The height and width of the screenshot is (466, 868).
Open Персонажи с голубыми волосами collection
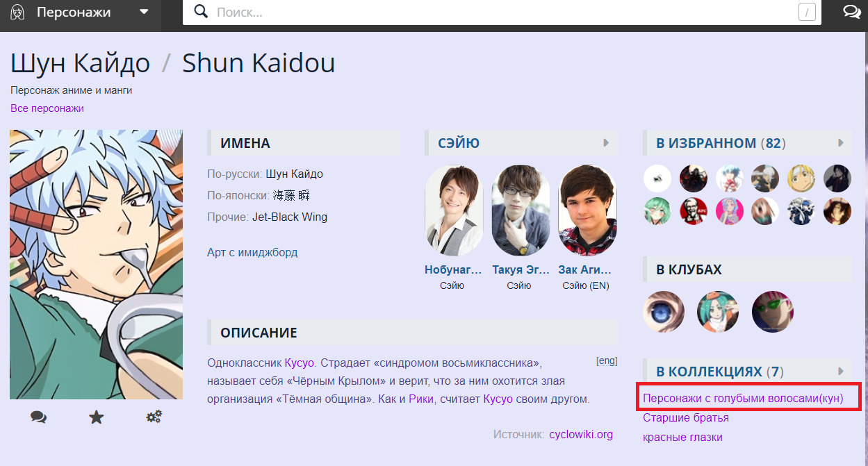coord(743,399)
